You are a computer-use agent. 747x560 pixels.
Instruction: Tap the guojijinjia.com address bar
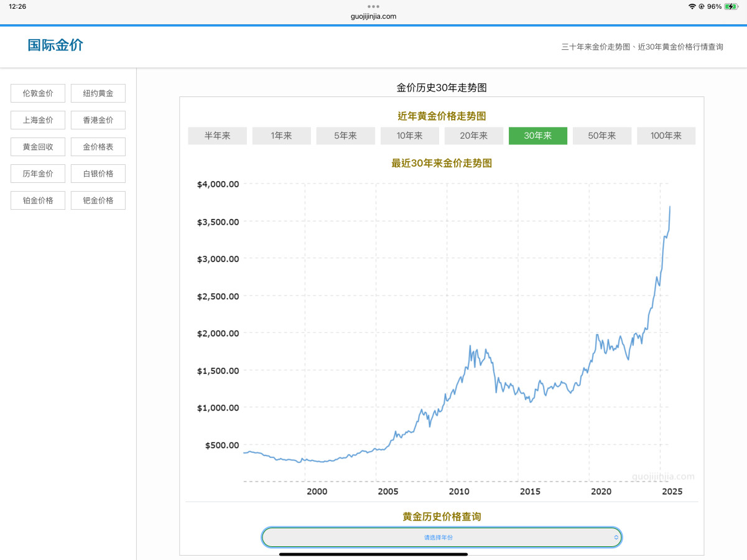pos(373,16)
